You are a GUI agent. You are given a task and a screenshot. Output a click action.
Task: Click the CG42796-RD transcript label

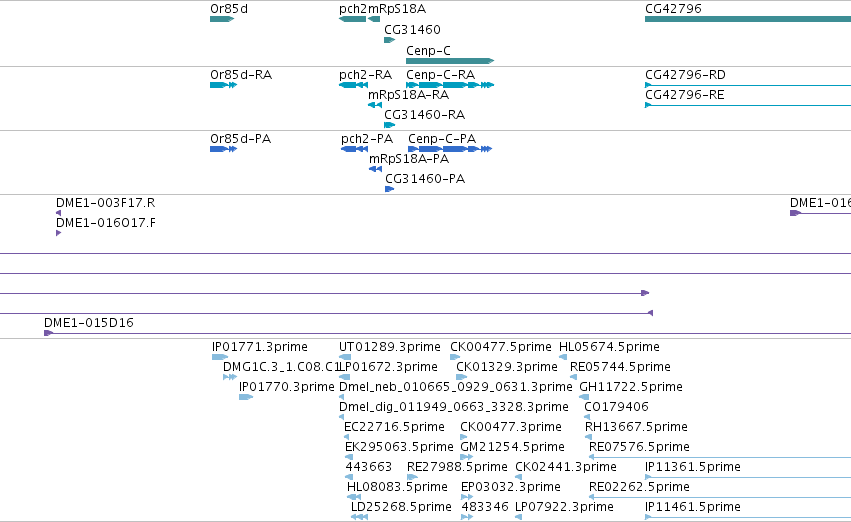point(685,74)
